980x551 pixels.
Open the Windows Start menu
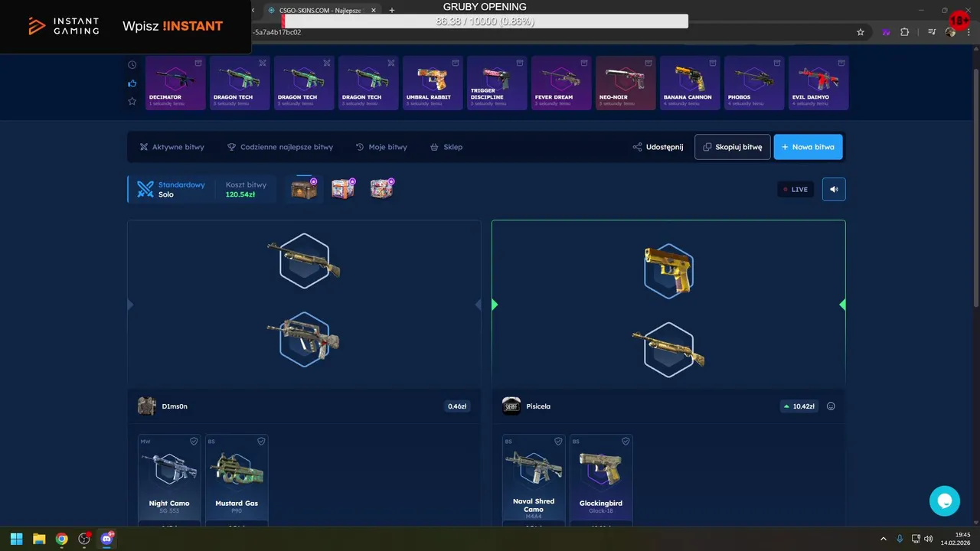(16, 539)
